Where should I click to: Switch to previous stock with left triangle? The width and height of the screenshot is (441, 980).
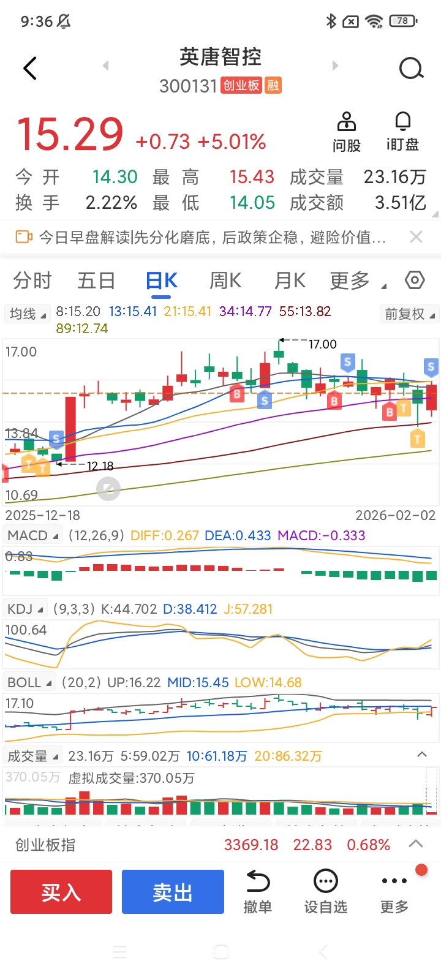coord(105,66)
